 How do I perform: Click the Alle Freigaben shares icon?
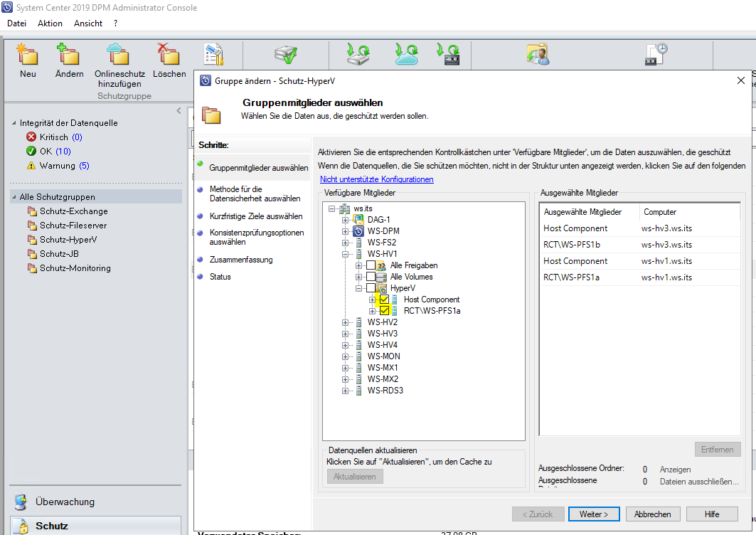[381, 265]
